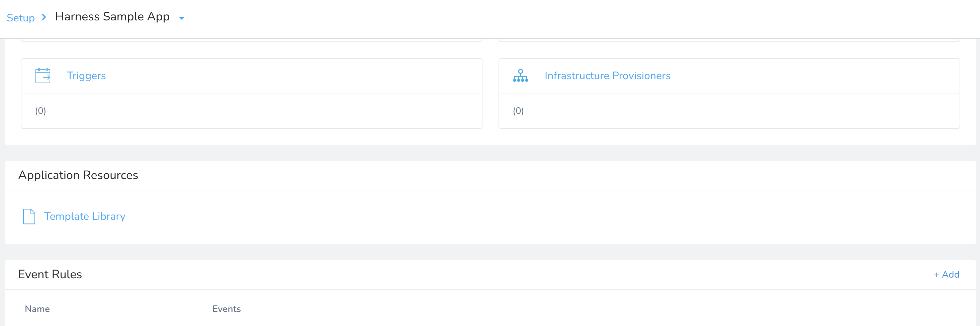Click the Infrastructure Provisioners hierarchy icon
The height and width of the screenshot is (326, 980).
point(520,75)
